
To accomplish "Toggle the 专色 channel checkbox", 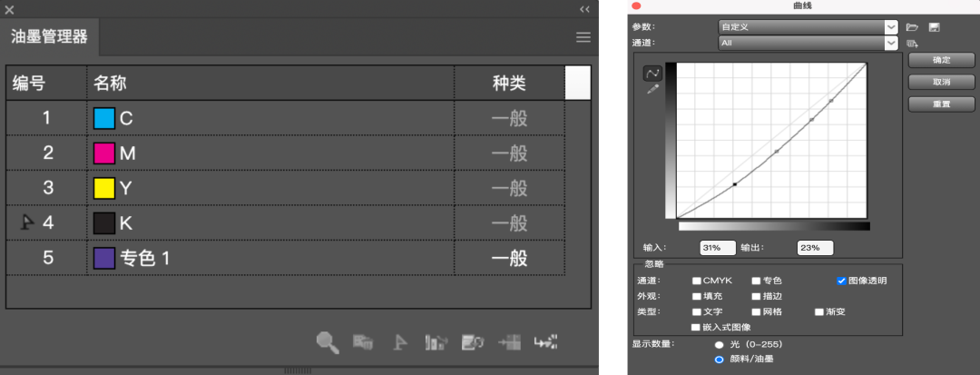I will 756,281.
